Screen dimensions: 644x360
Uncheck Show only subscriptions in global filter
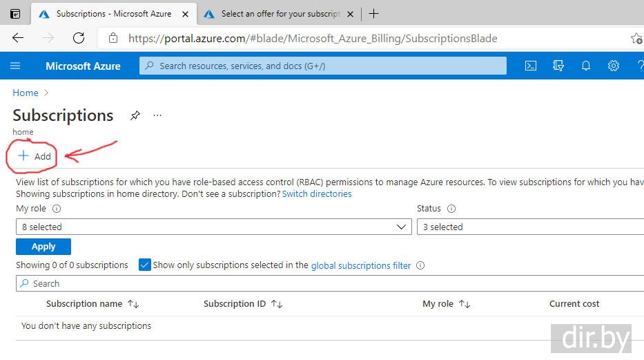(145, 265)
